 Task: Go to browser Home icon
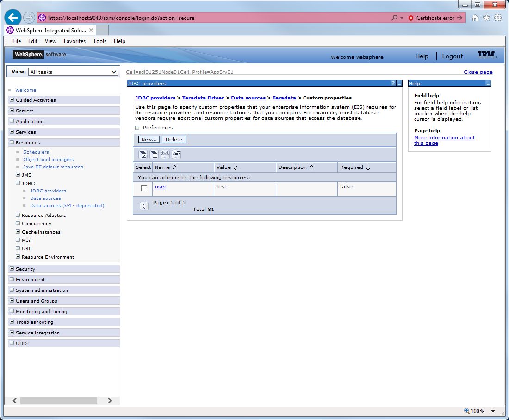tap(475, 18)
